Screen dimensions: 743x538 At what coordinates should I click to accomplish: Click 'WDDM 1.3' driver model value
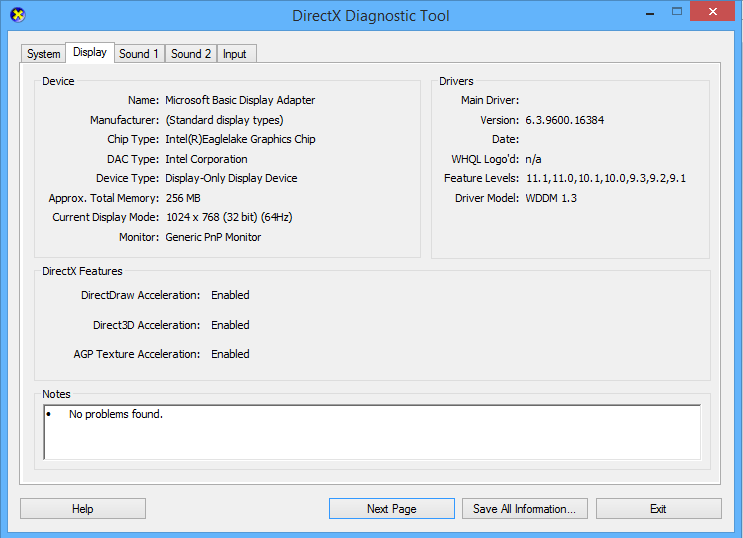pos(551,198)
